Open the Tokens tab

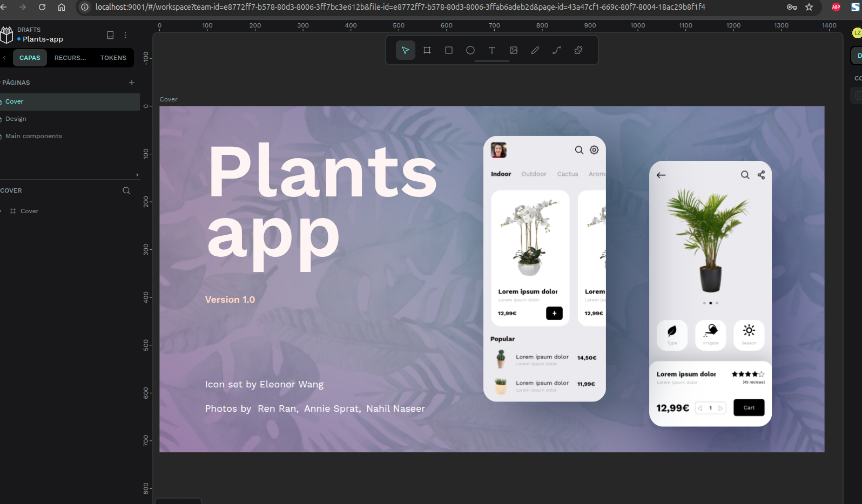click(113, 58)
